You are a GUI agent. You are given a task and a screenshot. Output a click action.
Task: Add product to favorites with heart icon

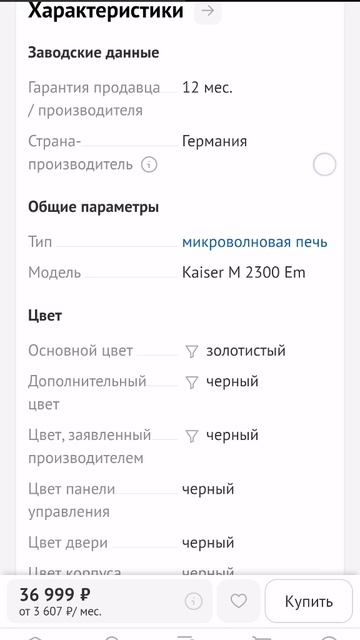(239, 601)
